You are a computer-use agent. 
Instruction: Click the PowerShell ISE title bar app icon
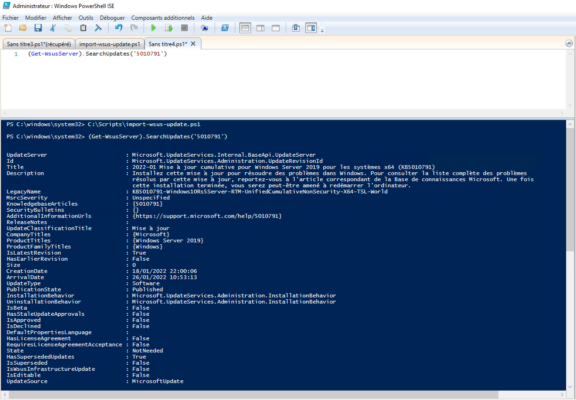6,6
